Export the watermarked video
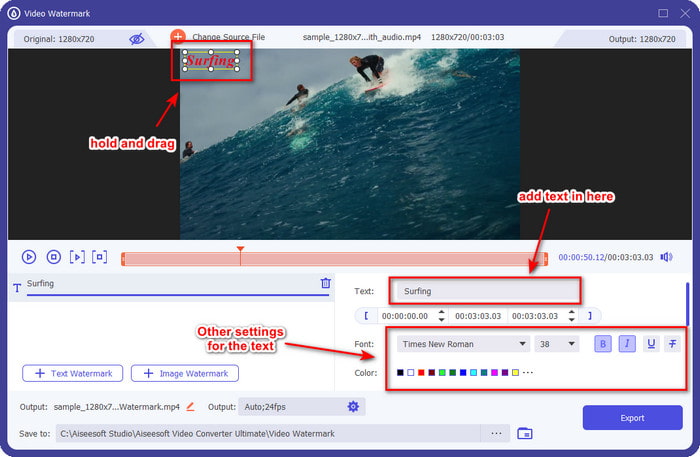This screenshot has height=457, width=700. [x=632, y=418]
